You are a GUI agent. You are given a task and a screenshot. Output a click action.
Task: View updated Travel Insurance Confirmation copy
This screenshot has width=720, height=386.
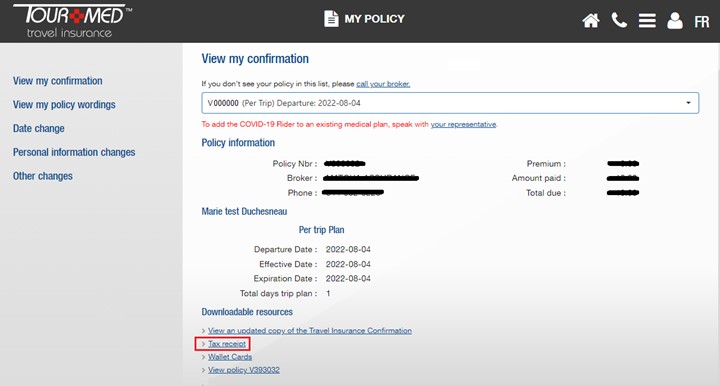309,330
